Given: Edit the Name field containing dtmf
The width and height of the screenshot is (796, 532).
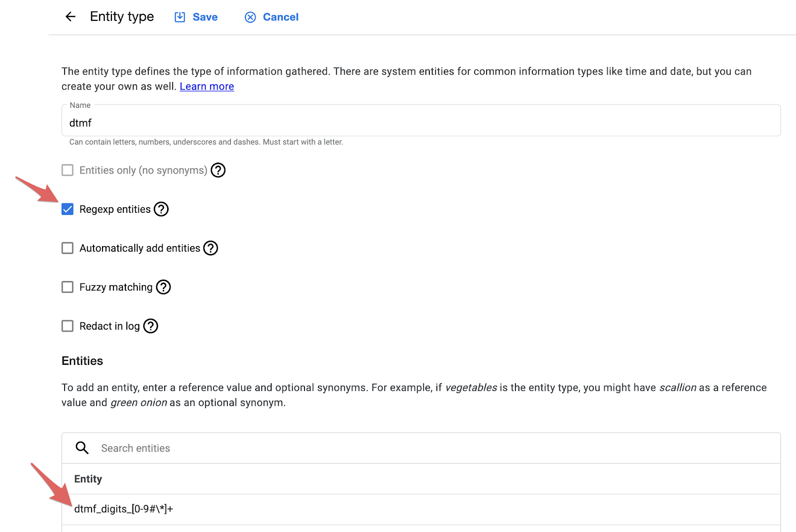Looking at the screenshot, I should point(421,120).
